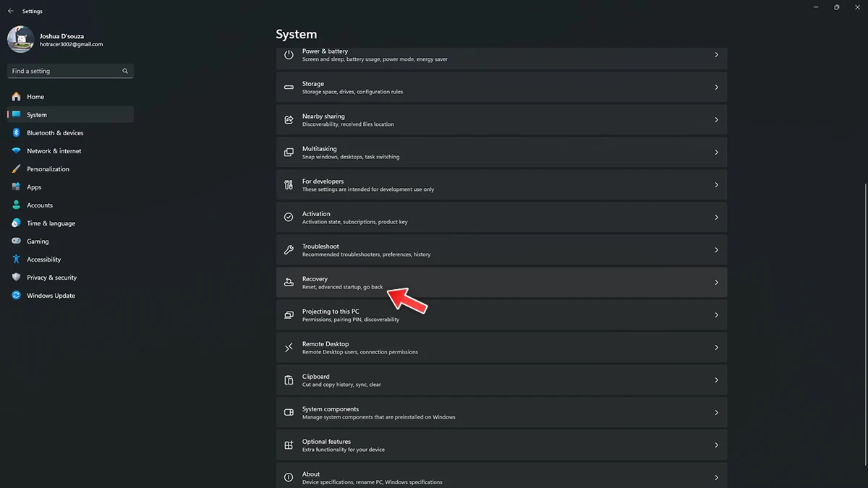The image size is (868, 488).
Task: Select the System monitor icon in sidebar
Action: point(16,114)
